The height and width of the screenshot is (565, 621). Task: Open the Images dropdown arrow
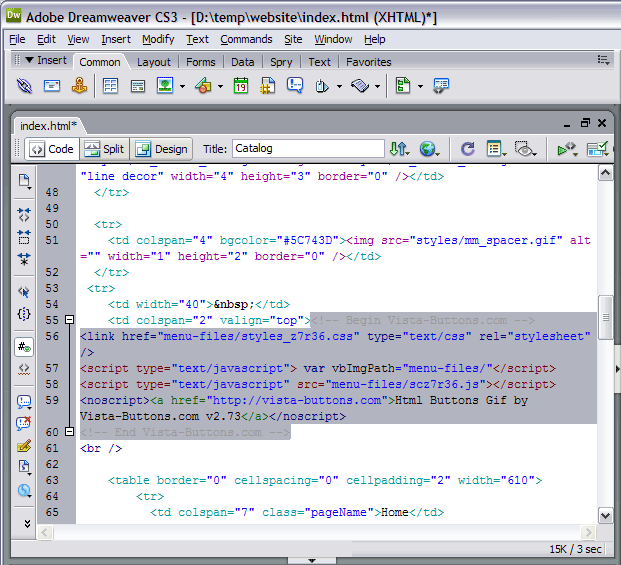[x=182, y=86]
